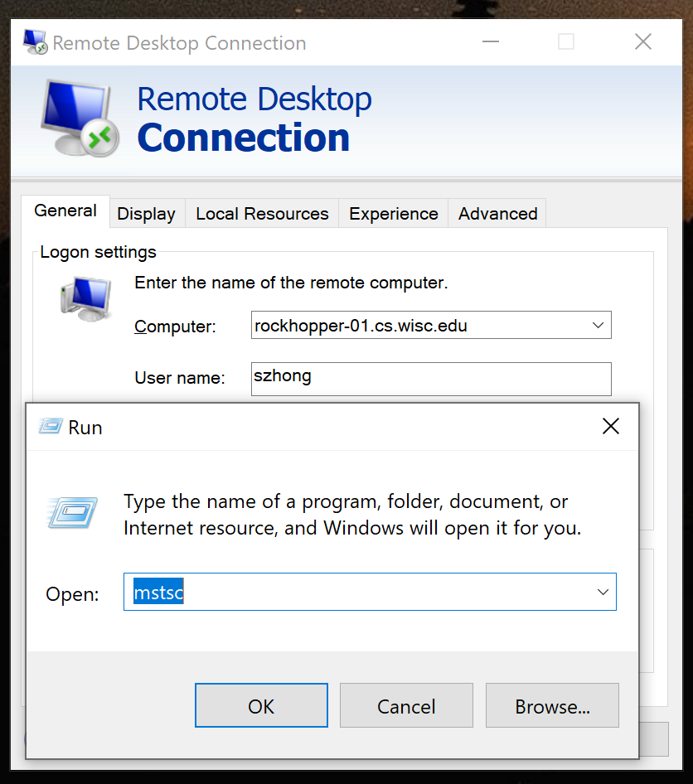Go to the Experience tab
Viewport: 693px width, 784px height.
393,214
